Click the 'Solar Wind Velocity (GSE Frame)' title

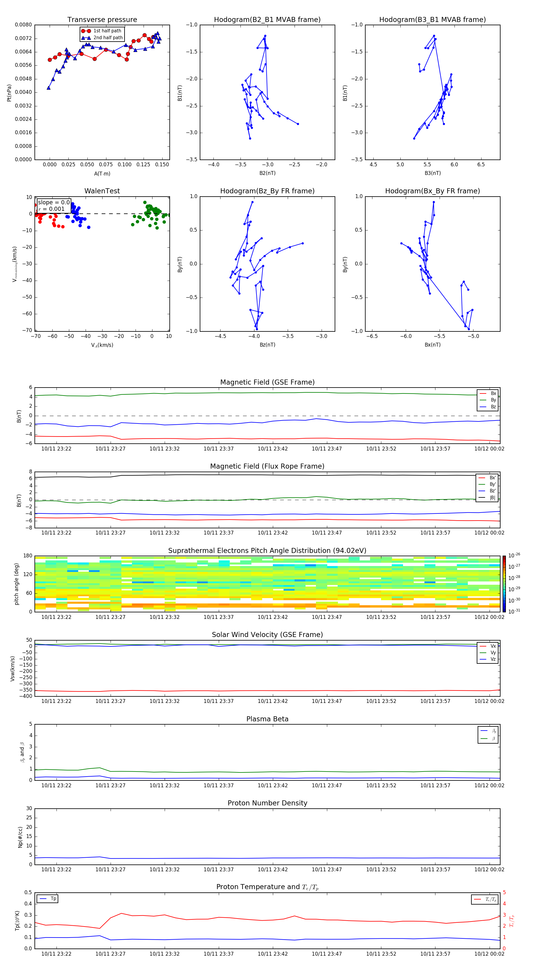267,635
